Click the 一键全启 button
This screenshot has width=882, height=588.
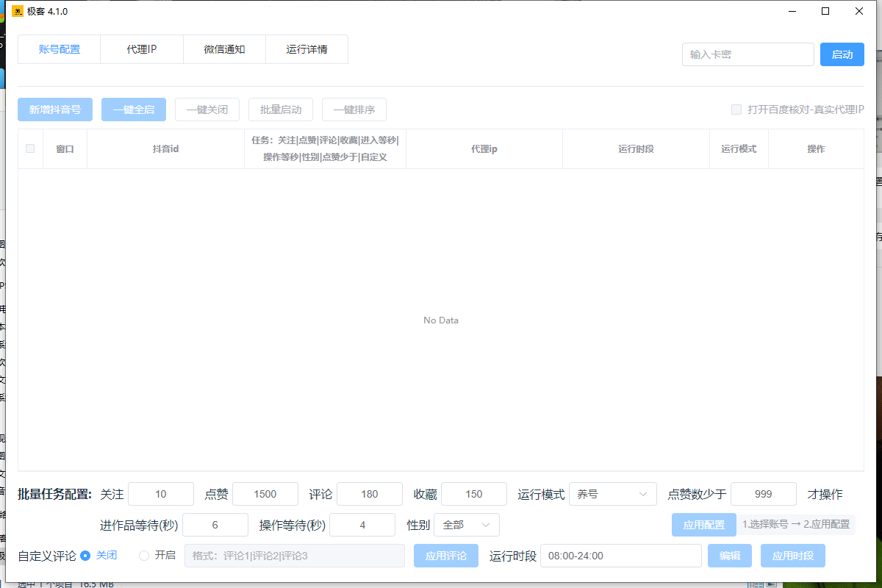[134, 110]
